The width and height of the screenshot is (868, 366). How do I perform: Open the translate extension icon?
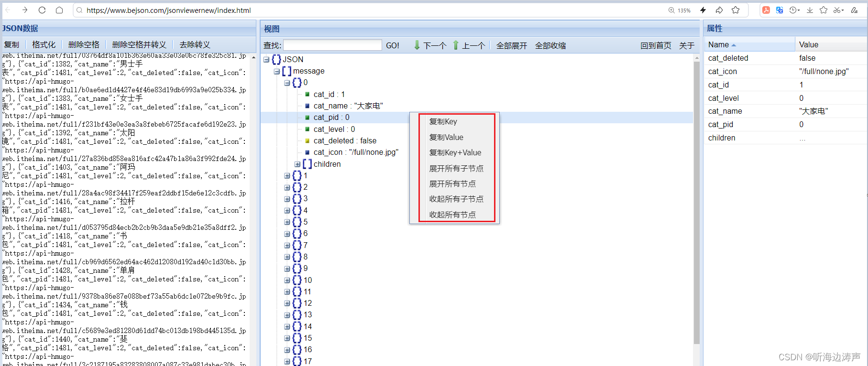[780, 10]
